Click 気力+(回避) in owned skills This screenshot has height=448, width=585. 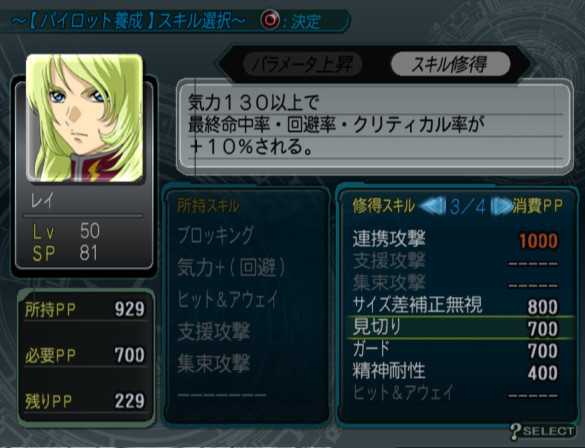click(x=231, y=267)
